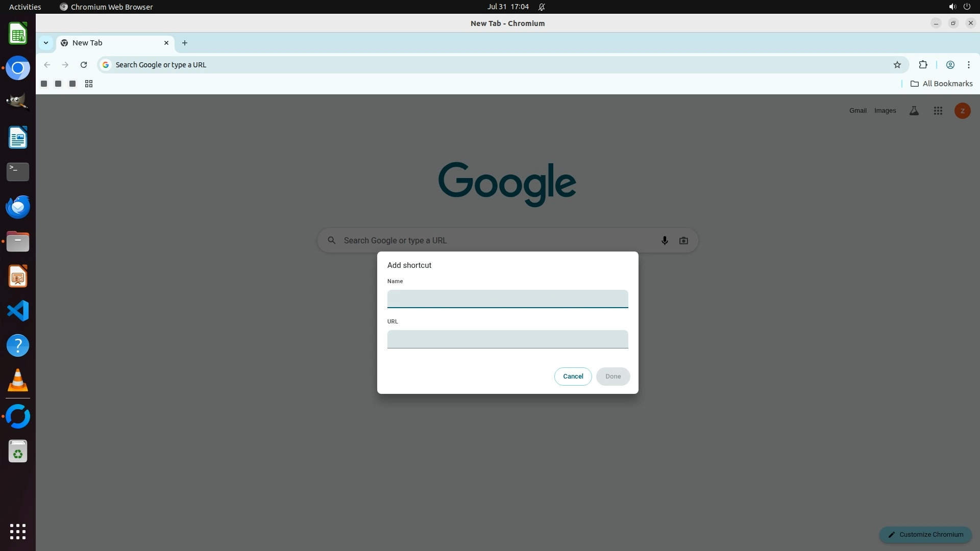Click the search by image camera icon
Viewport: 980px width, 551px height.
coord(683,240)
